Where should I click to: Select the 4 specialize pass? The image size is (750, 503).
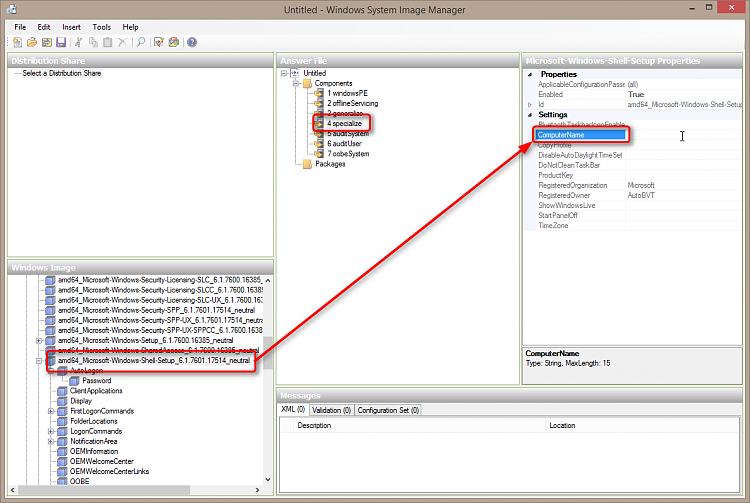(344, 123)
